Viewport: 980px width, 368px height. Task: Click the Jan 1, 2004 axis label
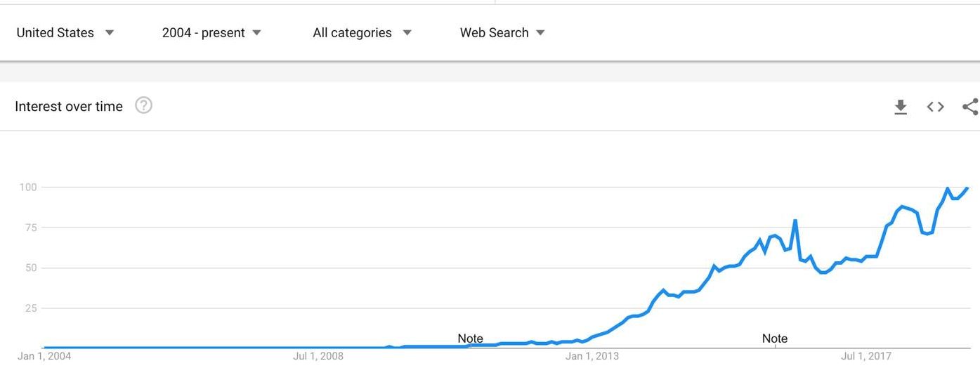[44, 356]
